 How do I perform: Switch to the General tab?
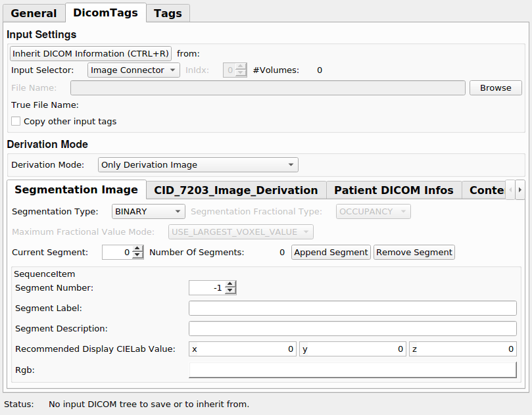click(x=34, y=13)
